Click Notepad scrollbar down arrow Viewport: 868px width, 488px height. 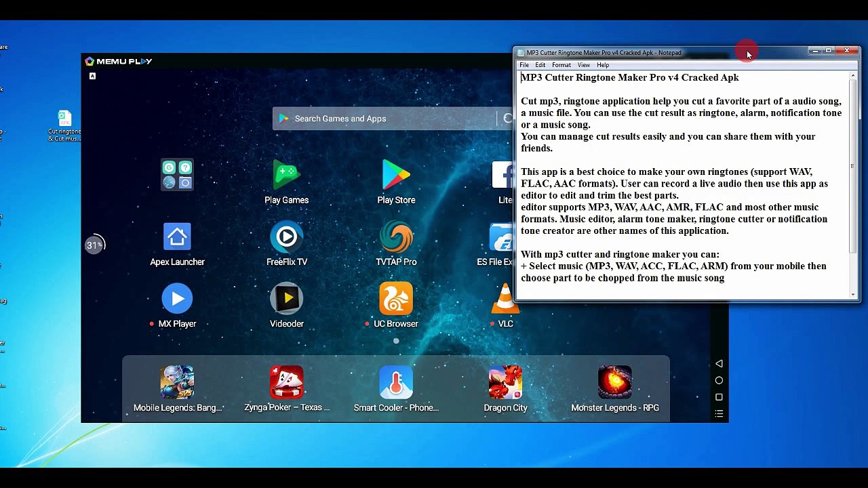coord(853,294)
